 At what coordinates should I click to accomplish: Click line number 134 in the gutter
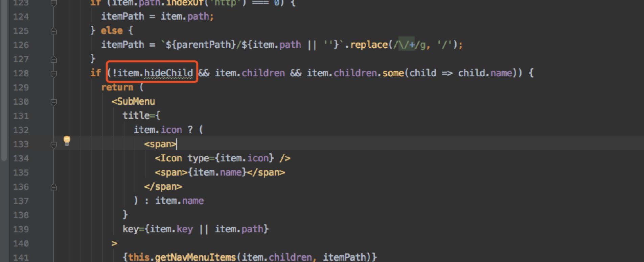pyautogui.click(x=21, y=158)
